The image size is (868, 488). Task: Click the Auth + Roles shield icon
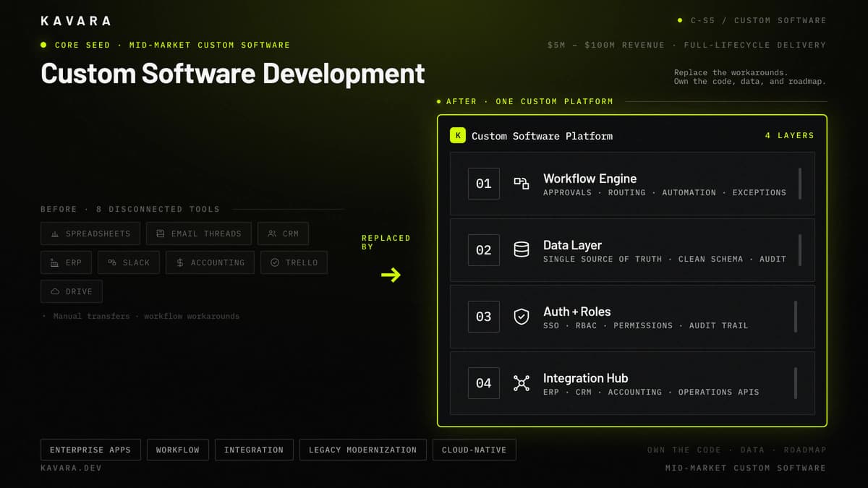tap(522, 317)
